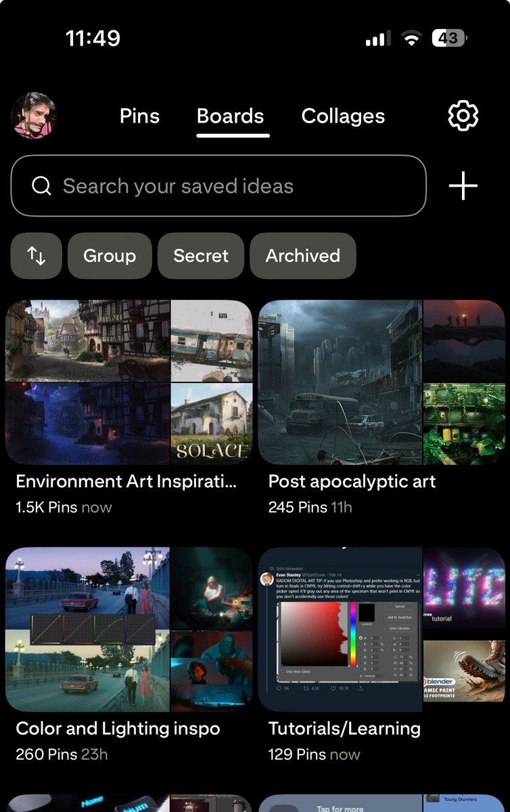Screen dimensions: 510x812
Task: Open the green overgrown ruins thumbnail
Action: (x=464, y=424)
